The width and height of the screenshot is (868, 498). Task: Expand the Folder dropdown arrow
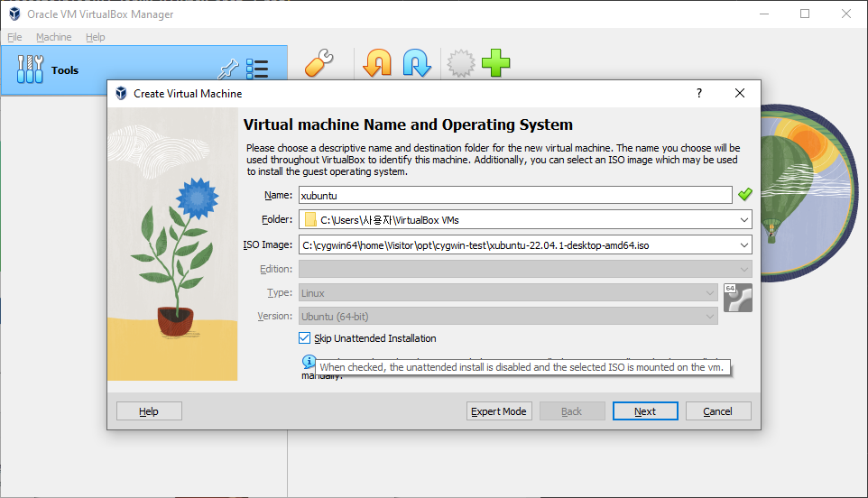click(744, 219)
